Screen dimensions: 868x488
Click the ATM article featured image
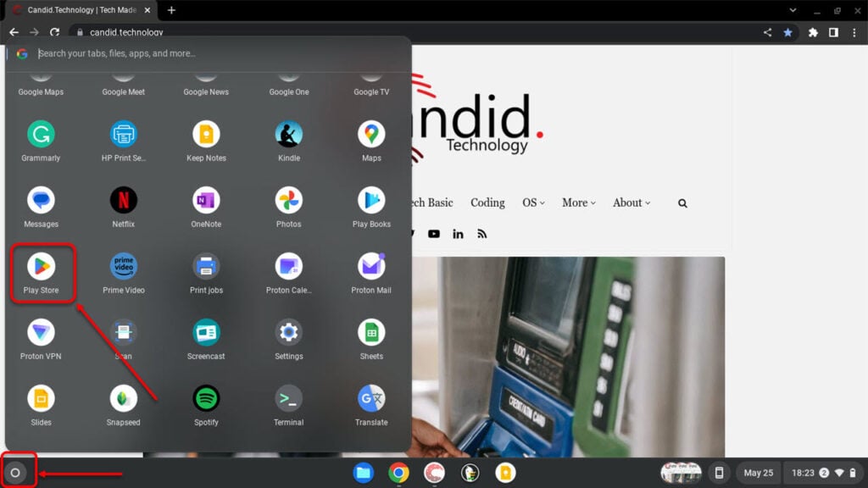(569, 357)
